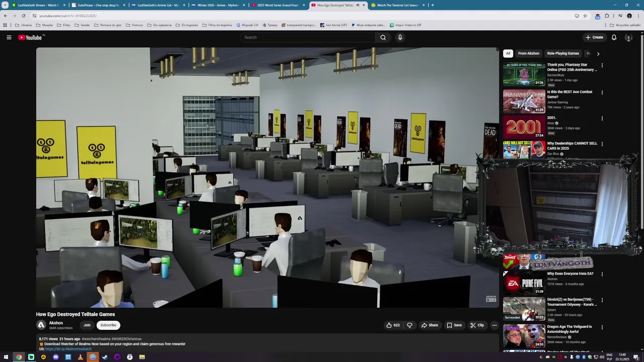
Task: Click the YouTube search field
Action: (x=308, y=37)
